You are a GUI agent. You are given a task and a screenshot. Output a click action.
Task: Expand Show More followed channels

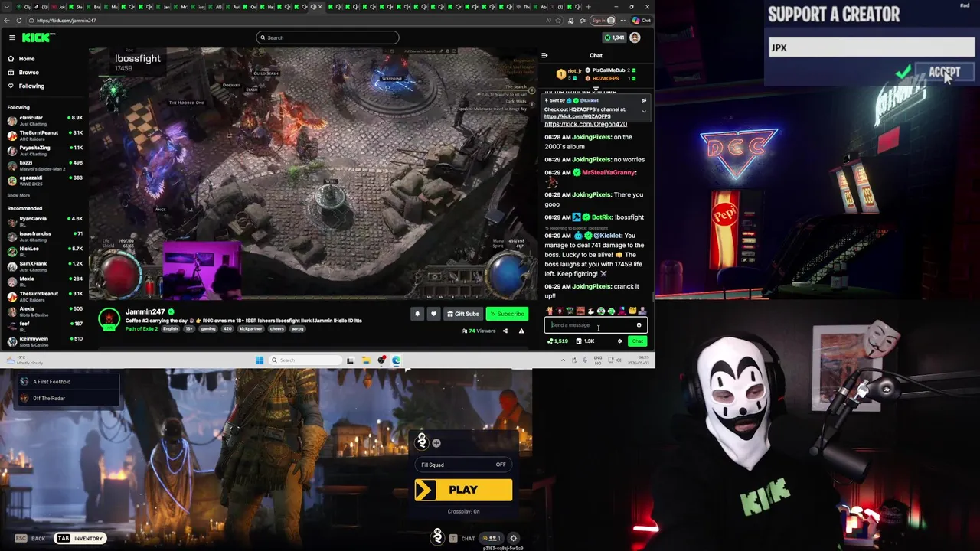[19, 195]
